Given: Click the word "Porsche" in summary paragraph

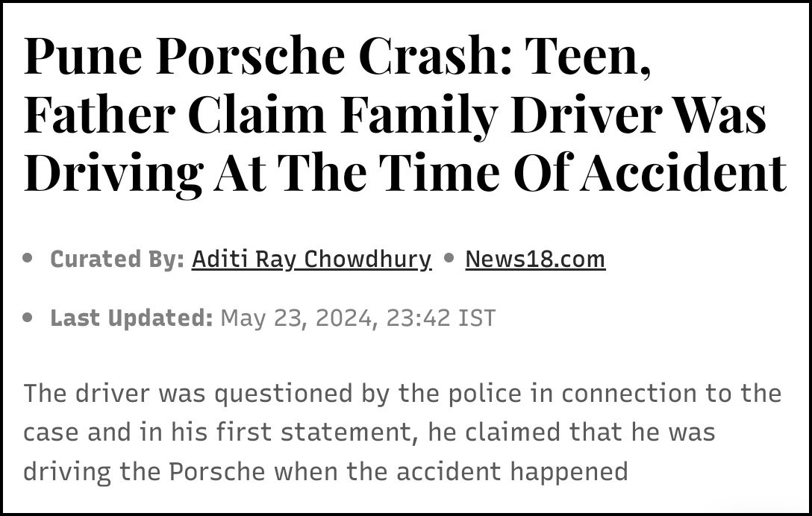Looking at the screenshot, I should (x=217, y=471).
